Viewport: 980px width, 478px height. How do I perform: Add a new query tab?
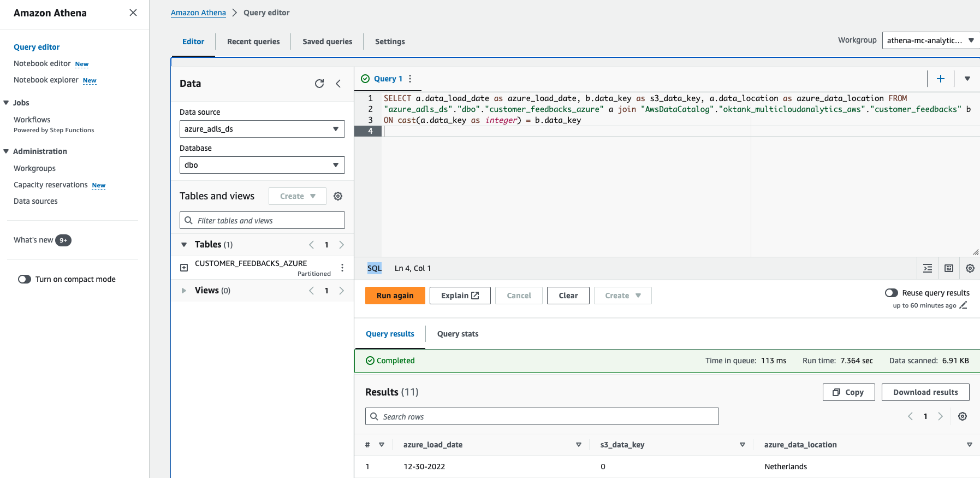941,79
